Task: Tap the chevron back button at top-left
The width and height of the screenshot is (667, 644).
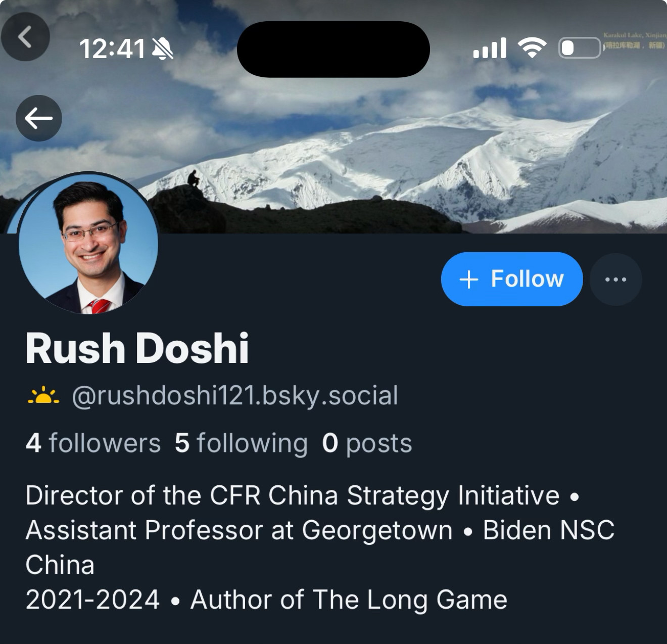Action: 25,37
